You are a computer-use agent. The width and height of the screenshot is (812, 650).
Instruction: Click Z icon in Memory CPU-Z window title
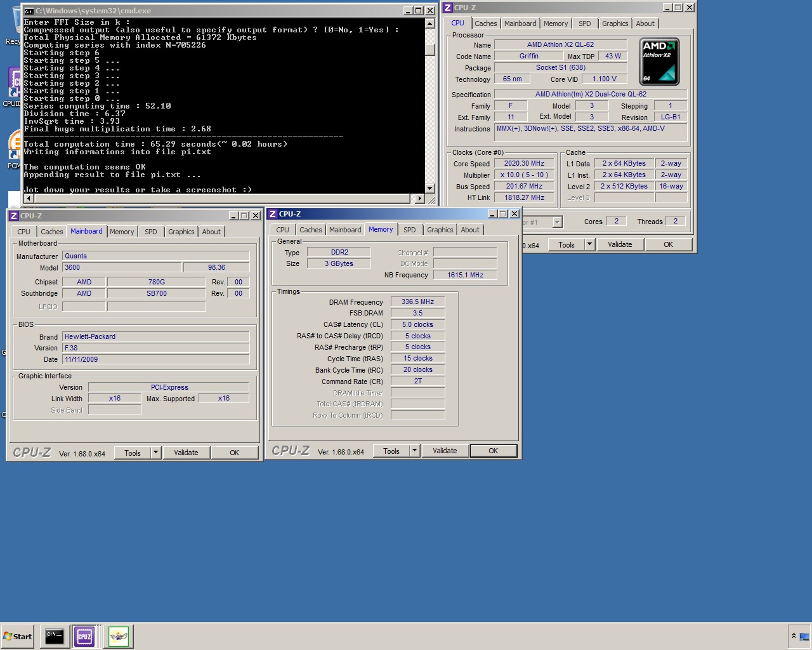(273, 214)
